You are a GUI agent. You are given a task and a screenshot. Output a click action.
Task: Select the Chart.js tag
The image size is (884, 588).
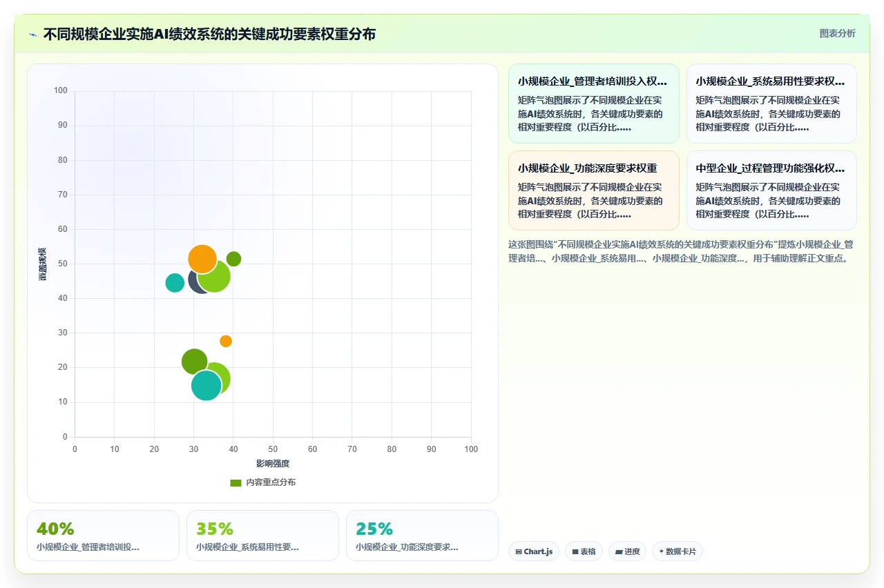pos(534,551)
